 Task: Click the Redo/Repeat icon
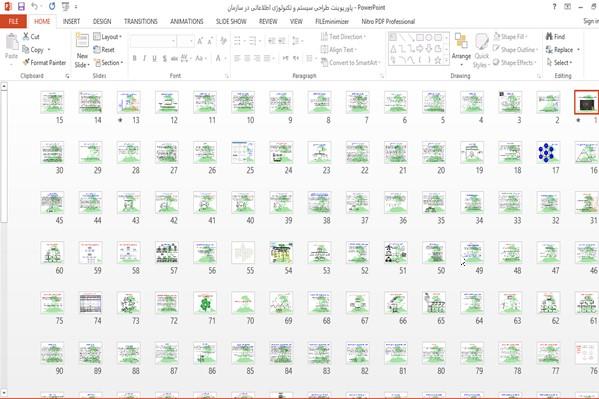52,6
